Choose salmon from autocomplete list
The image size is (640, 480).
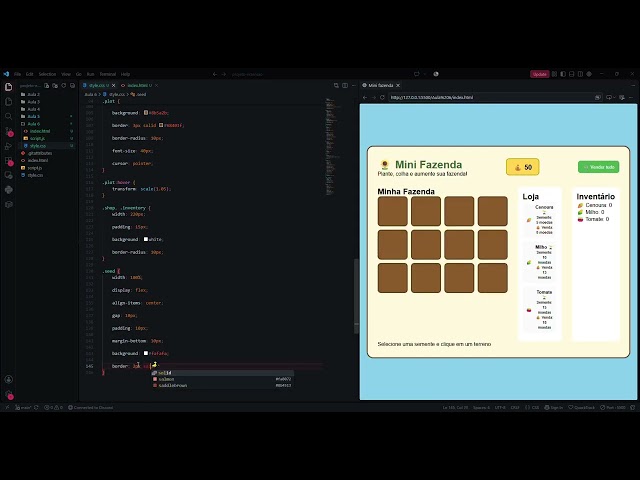click(x=222, y=379)
